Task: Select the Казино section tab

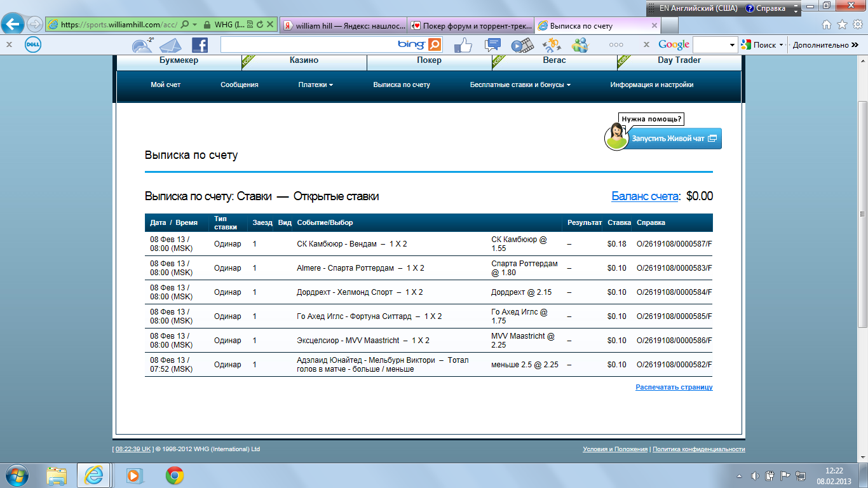Action: tap(303, 60)
